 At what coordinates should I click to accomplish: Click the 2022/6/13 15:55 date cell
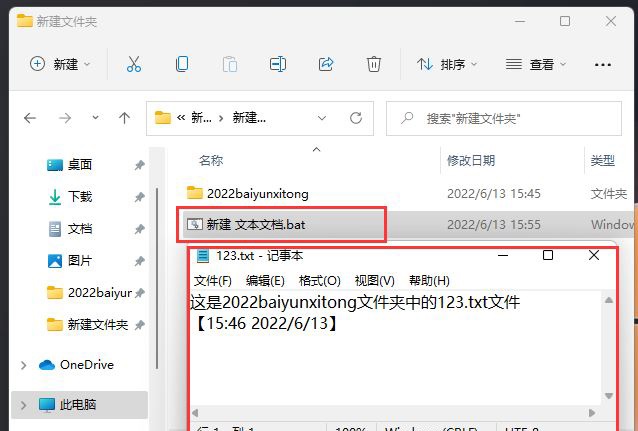pos(494,224)
